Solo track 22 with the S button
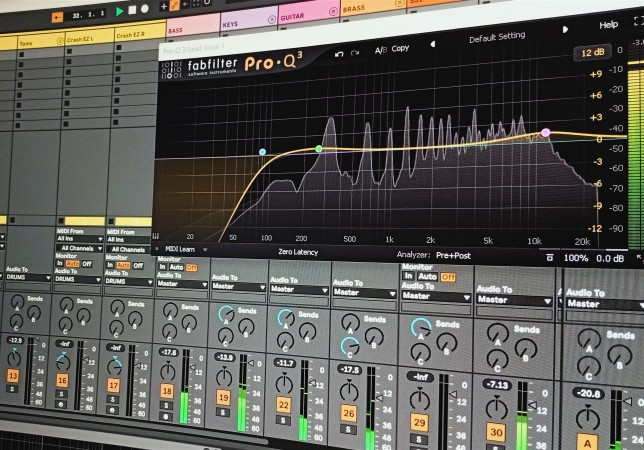This screenshot has width=644, height=450. pyautogui.click(x=283, y=420)
